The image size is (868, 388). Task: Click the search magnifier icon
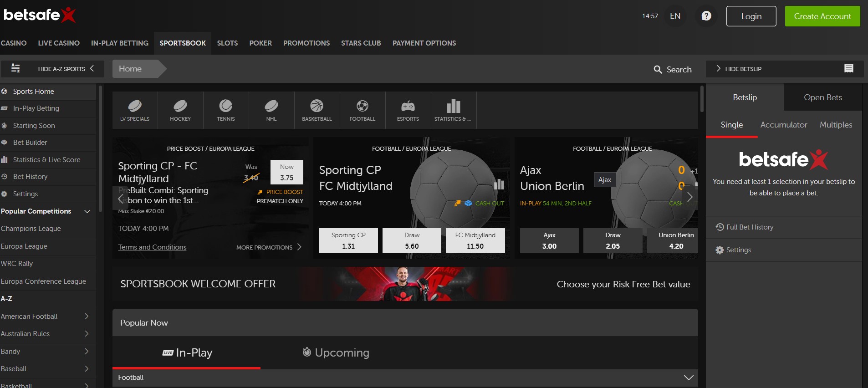pyautogui.click(x=658, y=70)
